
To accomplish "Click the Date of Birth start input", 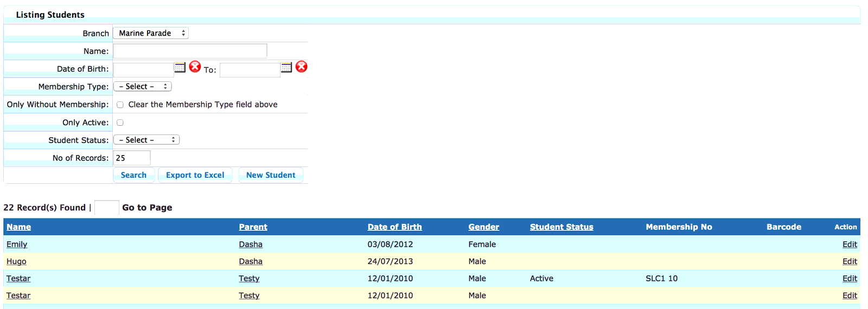I will 143,70.
